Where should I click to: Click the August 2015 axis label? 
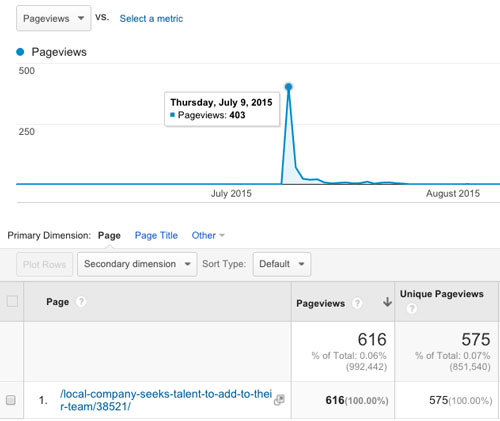[453, 193]
